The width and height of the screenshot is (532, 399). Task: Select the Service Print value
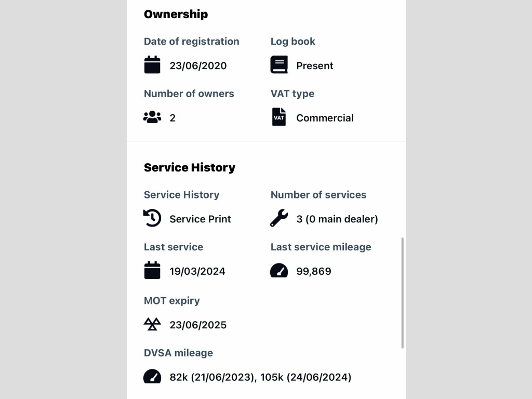coord(200,219)
